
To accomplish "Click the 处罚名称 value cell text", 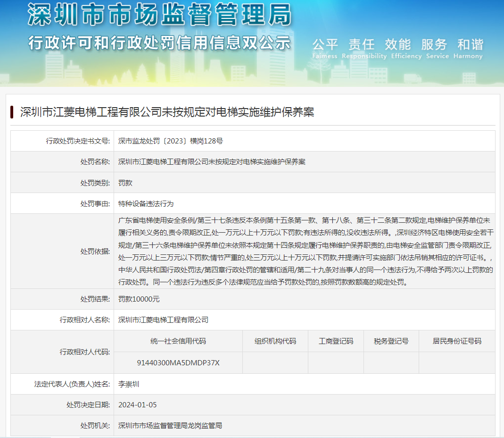I will click(x=212, y=162).
